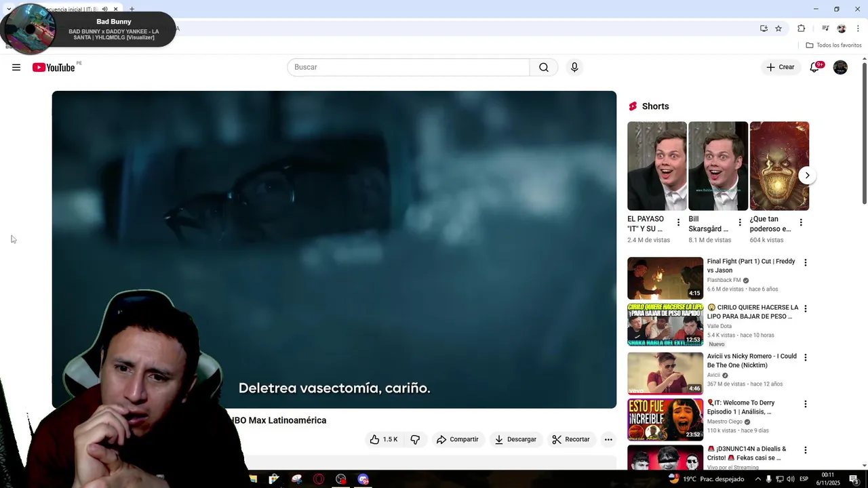Open Valle Dota channel name
This screenshot has width=868, height=488.
(719, 326)
